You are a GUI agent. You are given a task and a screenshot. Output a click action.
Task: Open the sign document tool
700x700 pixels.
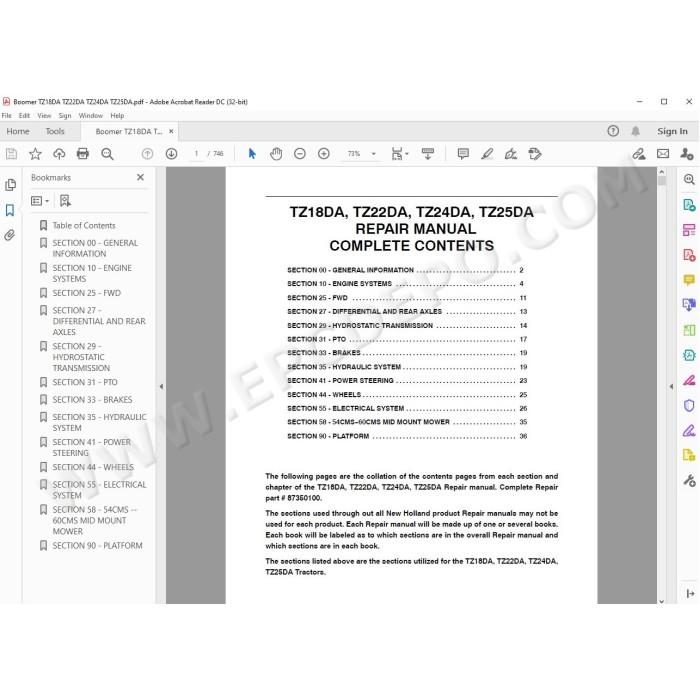coord(511,154)
